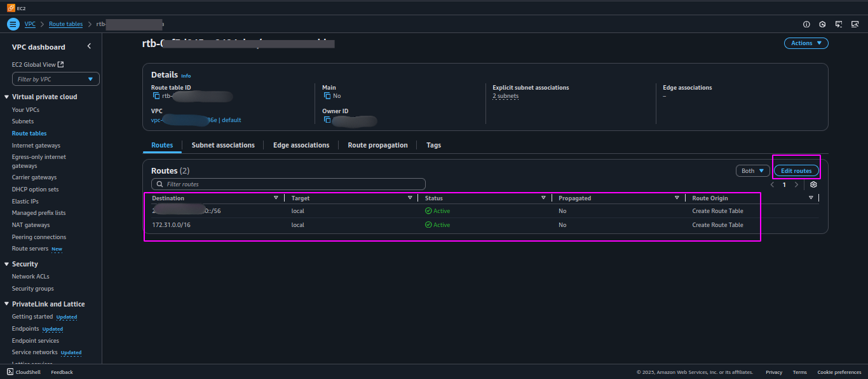Open the routes table preferences gear icon

click(813, 184)
